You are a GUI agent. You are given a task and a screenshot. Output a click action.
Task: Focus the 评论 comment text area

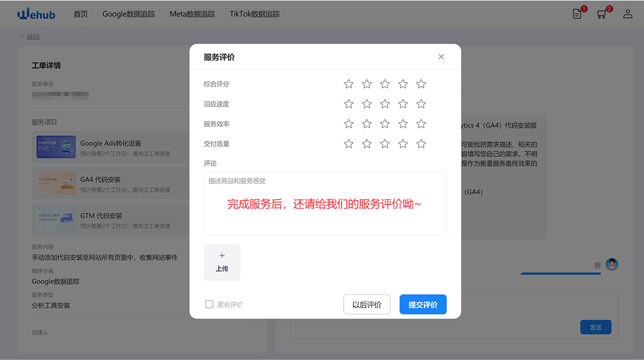point(325,204)
